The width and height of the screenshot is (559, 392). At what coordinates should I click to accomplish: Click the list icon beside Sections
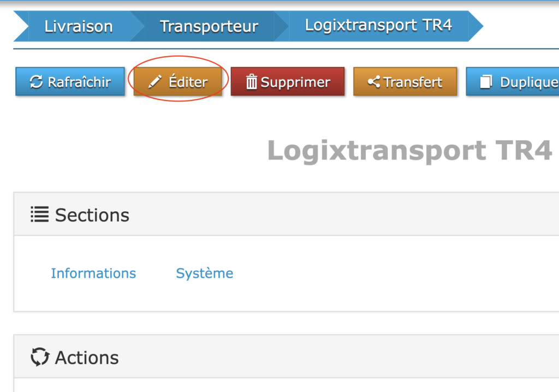tap(39, 215)
